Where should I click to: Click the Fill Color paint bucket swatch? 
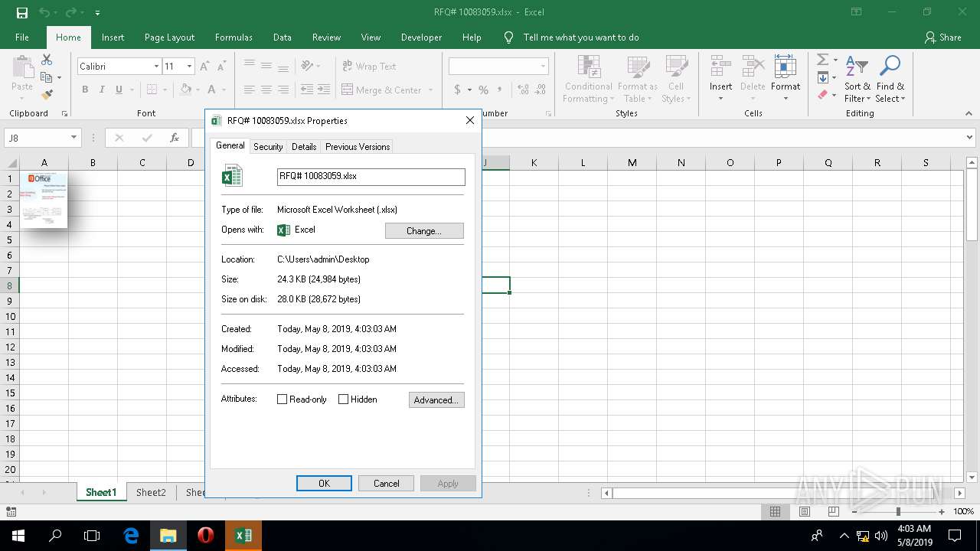(185, 90)
